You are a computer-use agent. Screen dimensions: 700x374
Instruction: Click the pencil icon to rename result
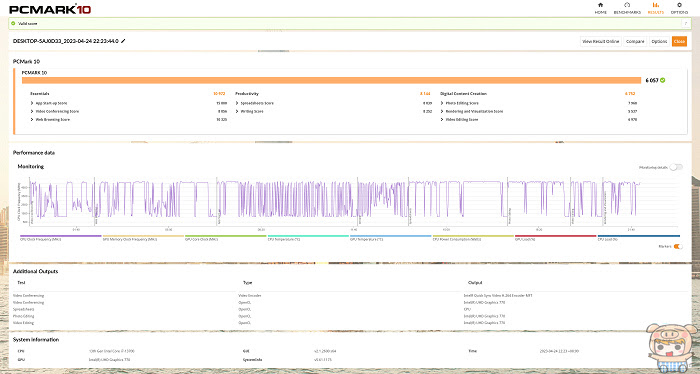[123, 41]
